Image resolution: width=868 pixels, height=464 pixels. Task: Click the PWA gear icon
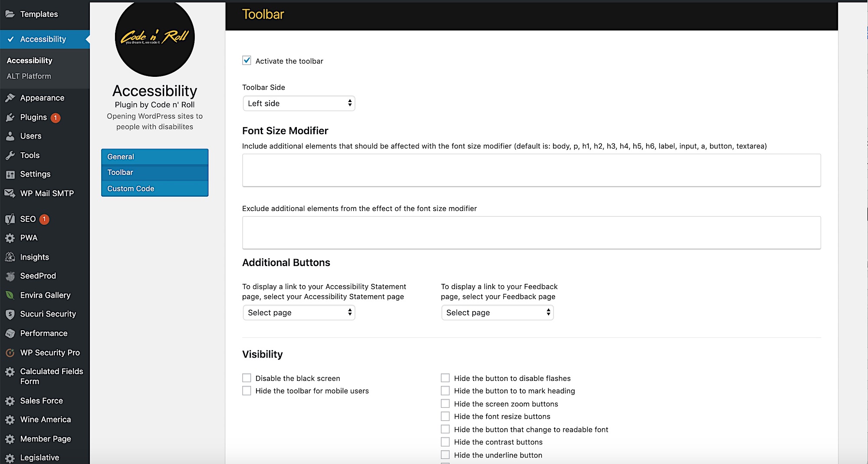click(10, 238)
